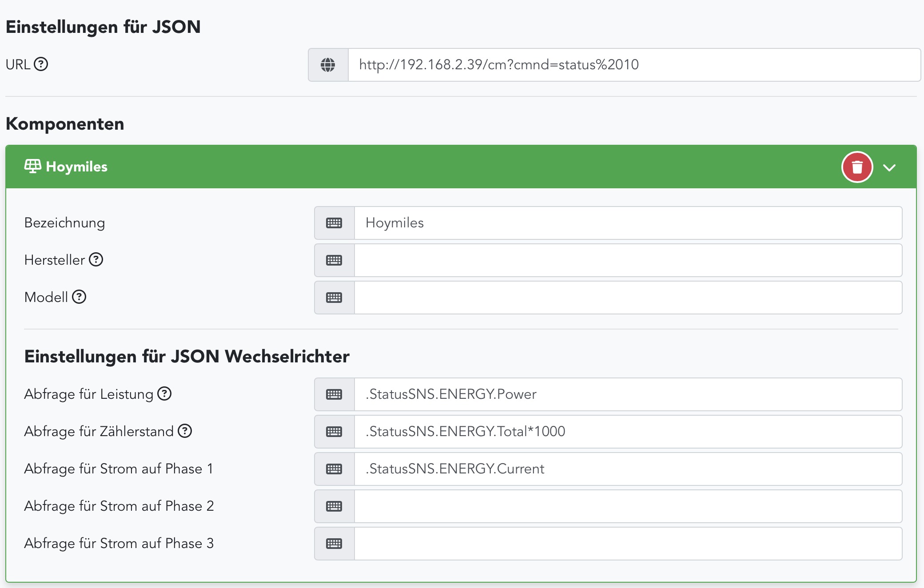Focus the JSON URL input field
Screen dimensions: 924x588
633,65
